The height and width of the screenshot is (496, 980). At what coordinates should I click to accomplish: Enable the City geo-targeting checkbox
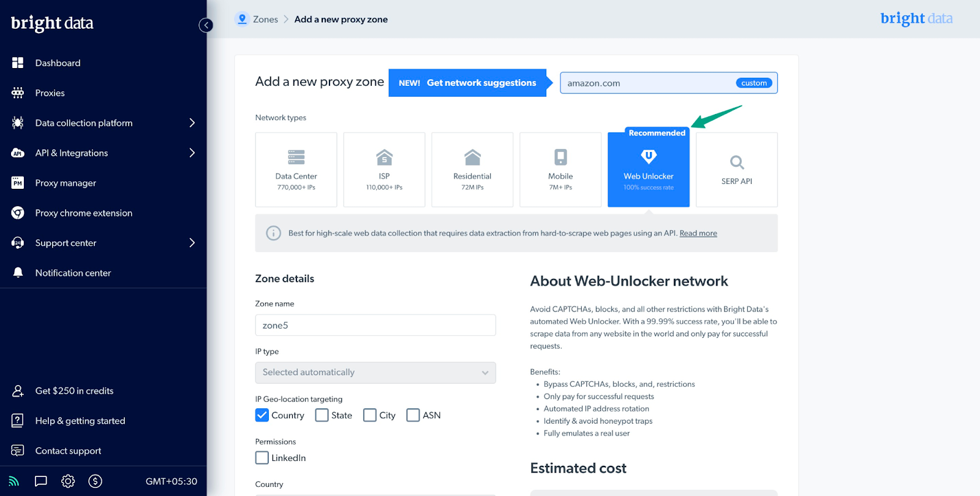click(370, 415)
